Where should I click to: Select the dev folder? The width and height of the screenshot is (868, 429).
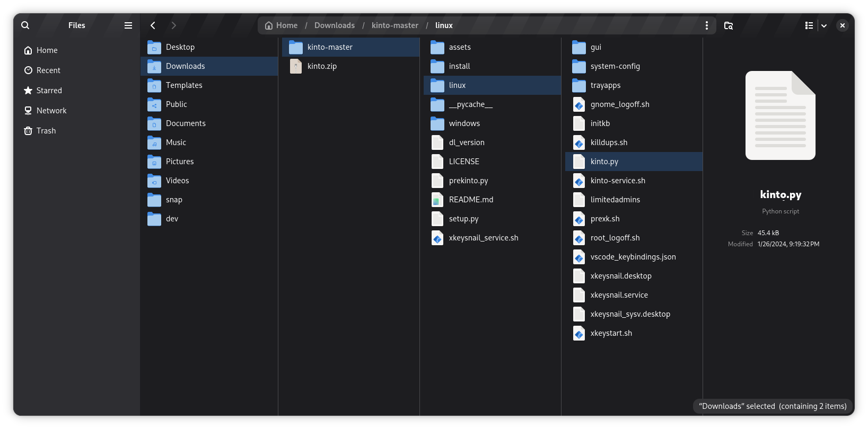(209, 219)
